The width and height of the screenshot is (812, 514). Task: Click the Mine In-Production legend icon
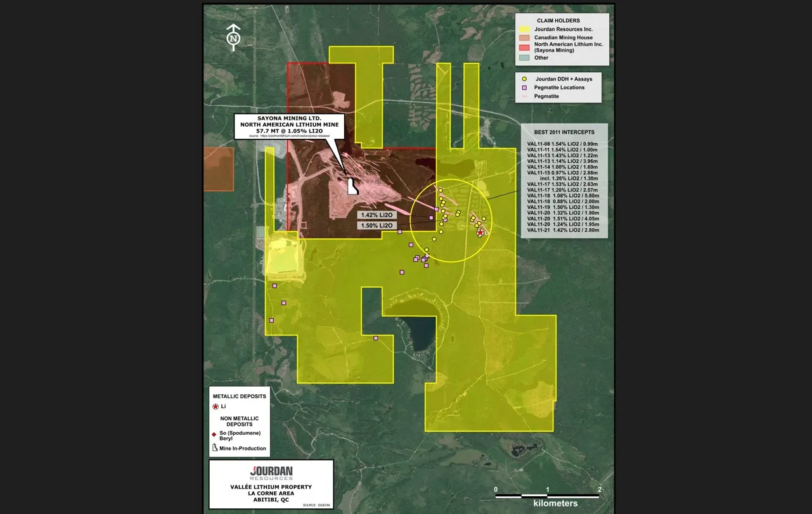coord(214,448)
